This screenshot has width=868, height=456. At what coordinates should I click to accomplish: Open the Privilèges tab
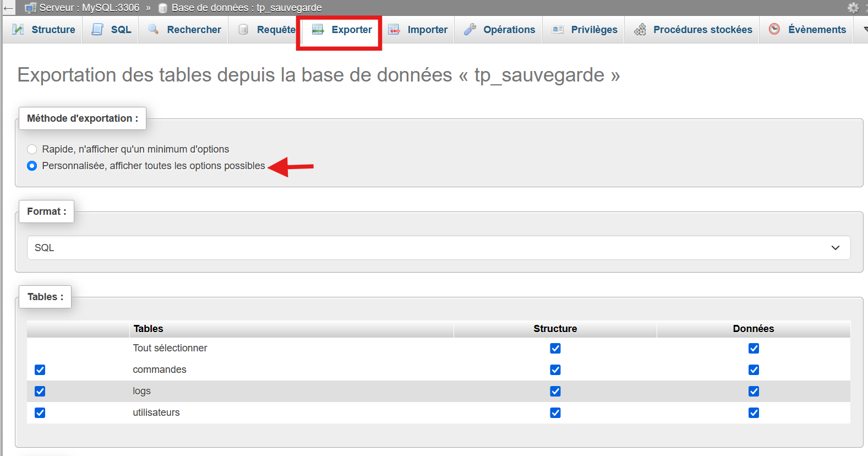click(585, 30)
